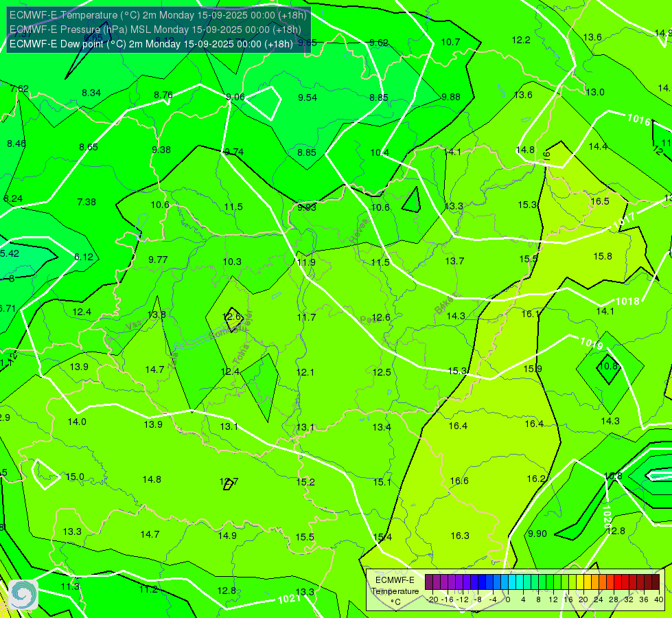Click the legend label 0
Screen dimensions: 672x618
(x=508, y=599)
